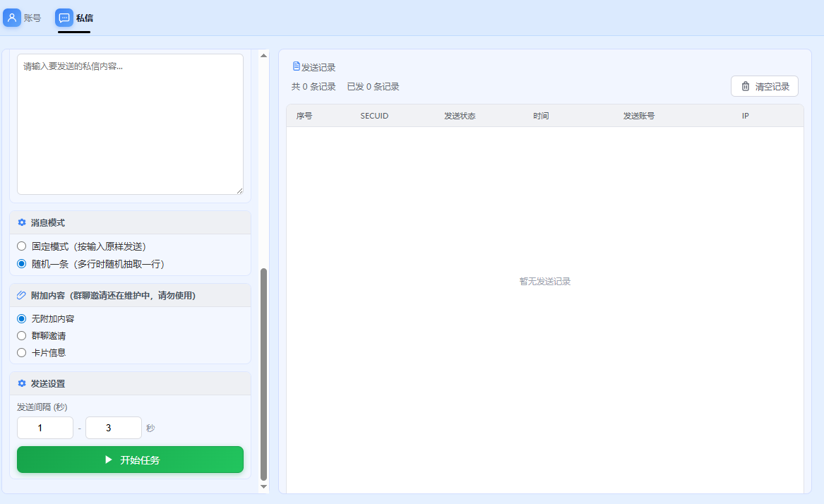The image size is (824, 504).
Task: Click the paperclip icon next to 附加内容
Action: (21, 295)
